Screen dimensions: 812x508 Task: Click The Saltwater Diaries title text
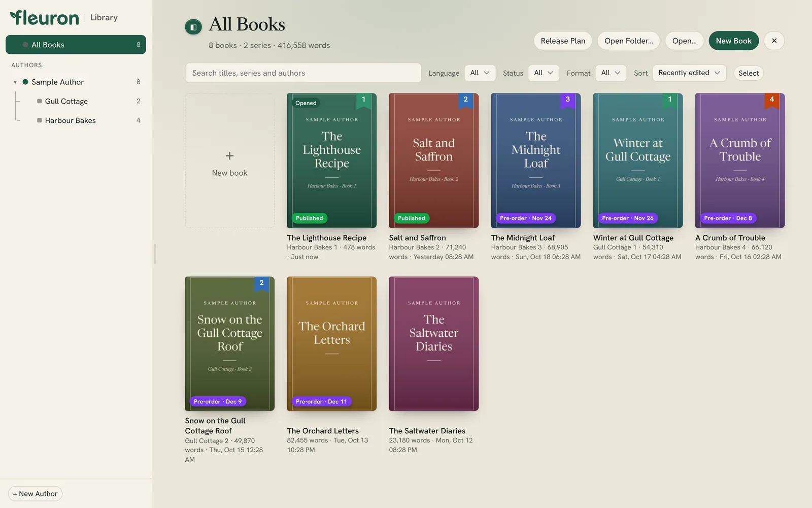click(x=427, y=431)
